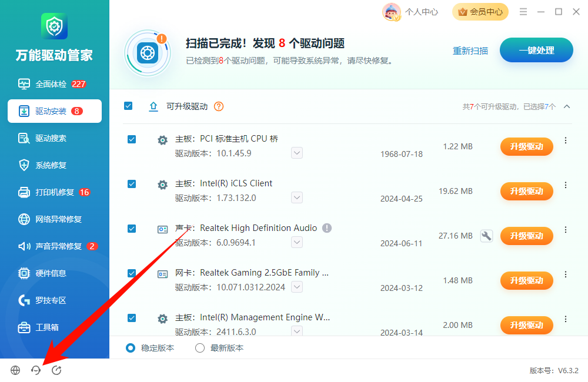This screenshot has width=588, height=382.
Task: Click the gear icon for PCI 标准主机 CPU 桥
Action: pos(162,140)
